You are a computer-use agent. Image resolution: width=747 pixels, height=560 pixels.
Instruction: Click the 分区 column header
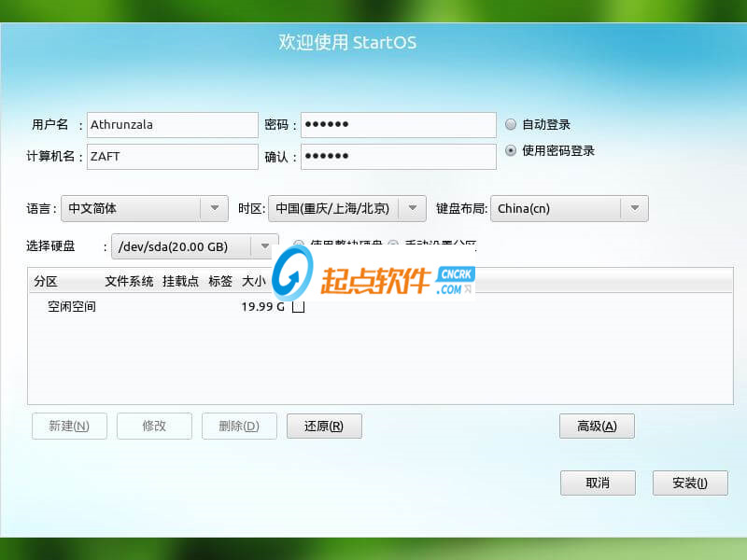[x=46, y=281]
